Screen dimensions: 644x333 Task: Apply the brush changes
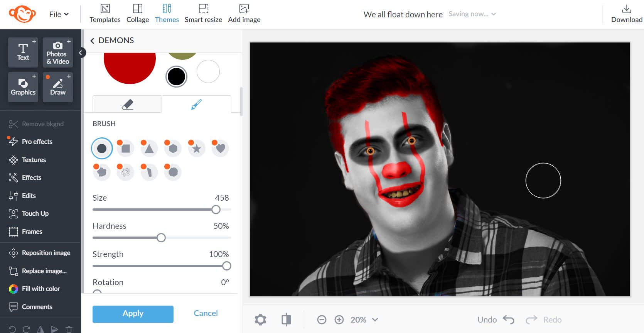tap(133, 314)
